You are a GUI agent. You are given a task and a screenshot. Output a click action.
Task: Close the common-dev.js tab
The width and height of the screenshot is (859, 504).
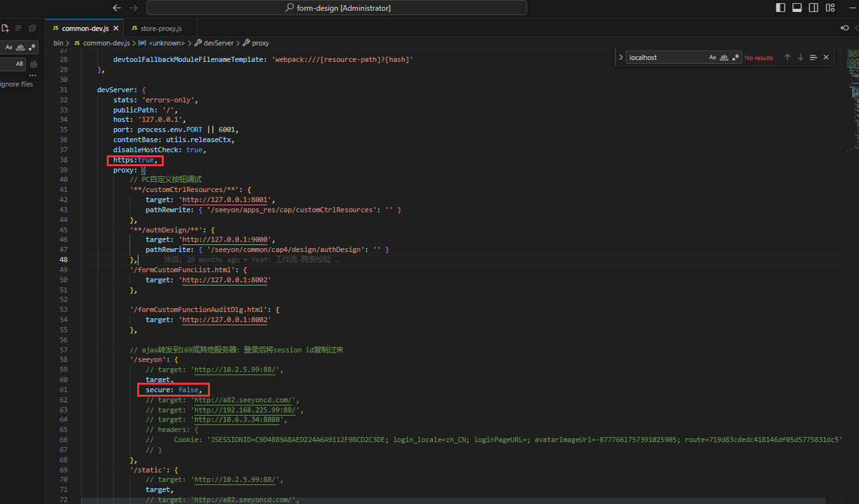[x=116, y=28]
